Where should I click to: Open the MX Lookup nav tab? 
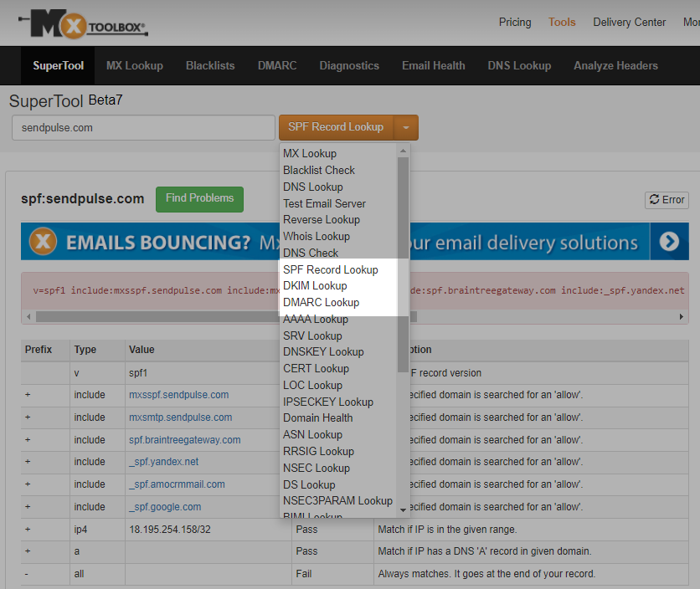(134, 65)
